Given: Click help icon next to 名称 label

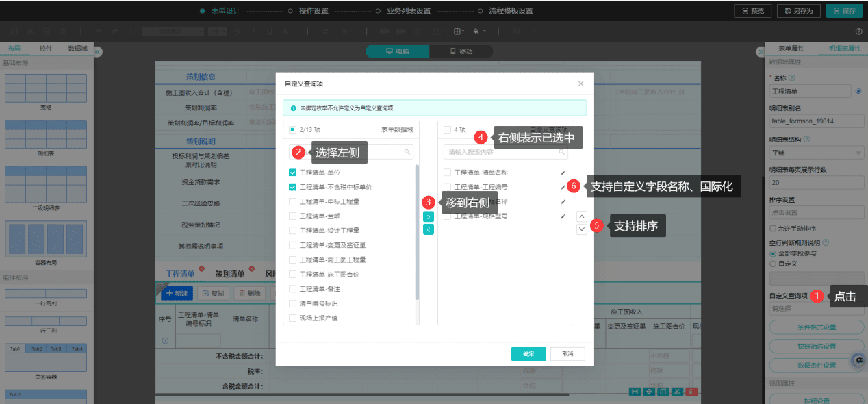Looking at the screenshot, I should tap(792, 78).
